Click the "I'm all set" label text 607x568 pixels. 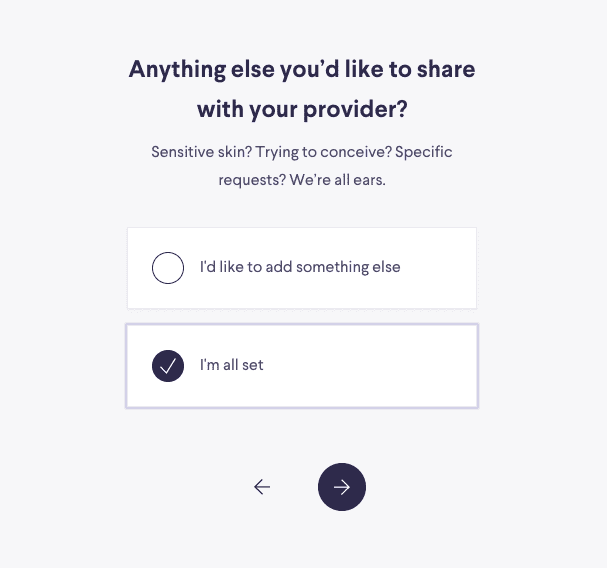(232, 366)
